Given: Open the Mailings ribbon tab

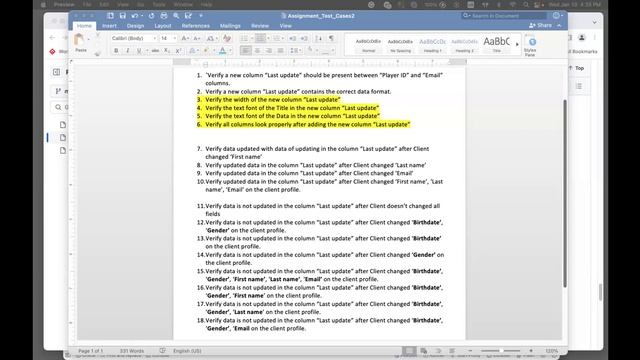Looking at the screenshot, I should [230, 26].
